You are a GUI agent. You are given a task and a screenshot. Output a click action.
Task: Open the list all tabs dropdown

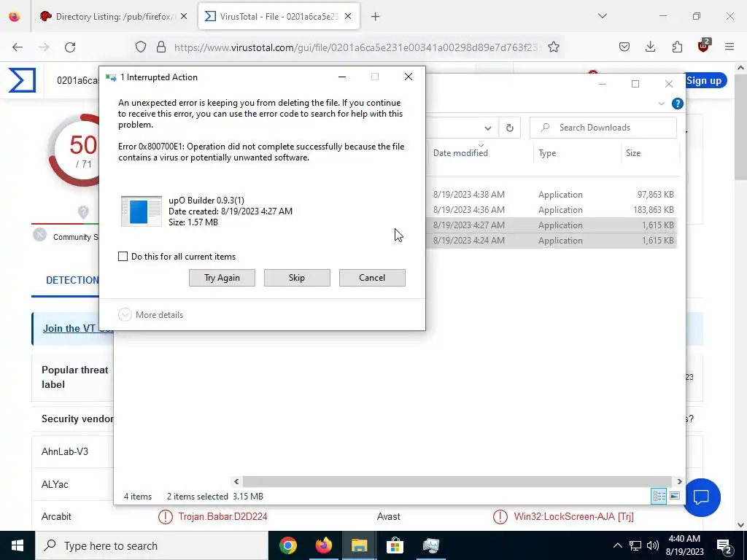603,16
